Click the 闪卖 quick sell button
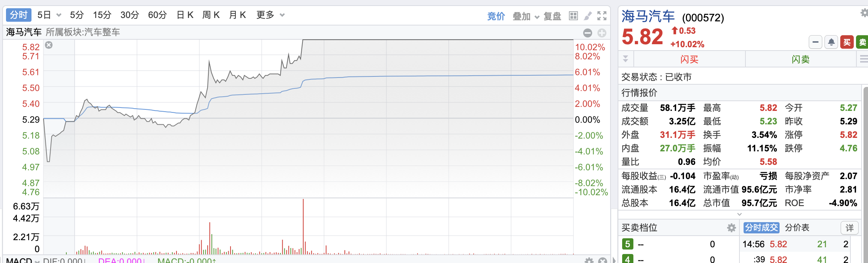The height and width of the screenshot is (263, 868). [801, 59]
